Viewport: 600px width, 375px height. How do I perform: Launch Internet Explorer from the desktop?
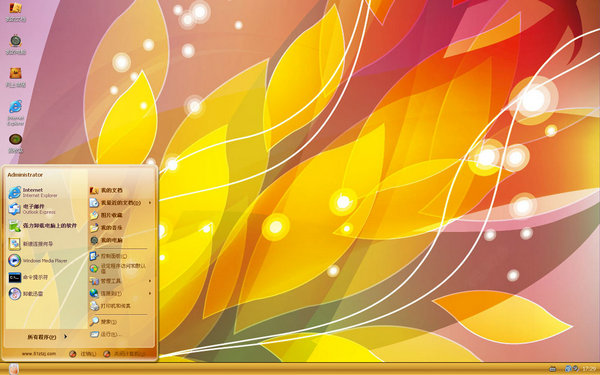(15, 112)
